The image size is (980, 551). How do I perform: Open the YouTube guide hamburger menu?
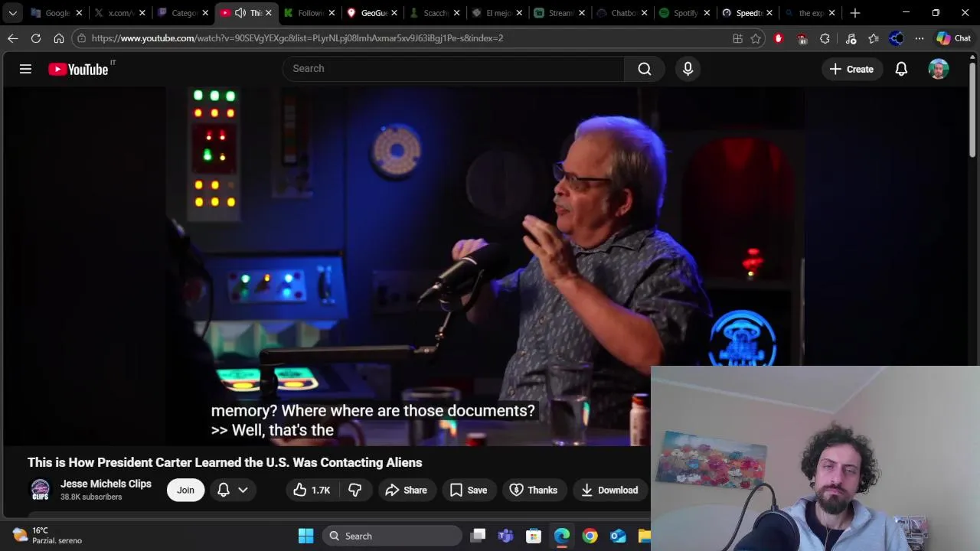pos(25,69)
